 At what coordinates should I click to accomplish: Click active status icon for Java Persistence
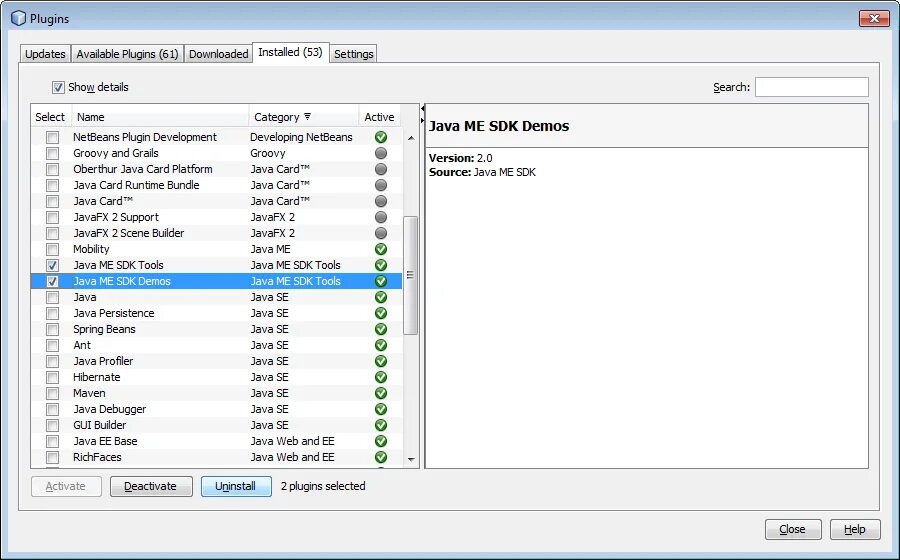381,313
